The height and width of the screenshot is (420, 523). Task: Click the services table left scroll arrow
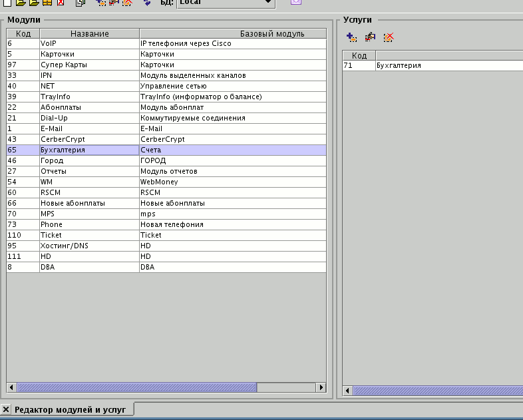pyautogui.click(x=347, y=391)
